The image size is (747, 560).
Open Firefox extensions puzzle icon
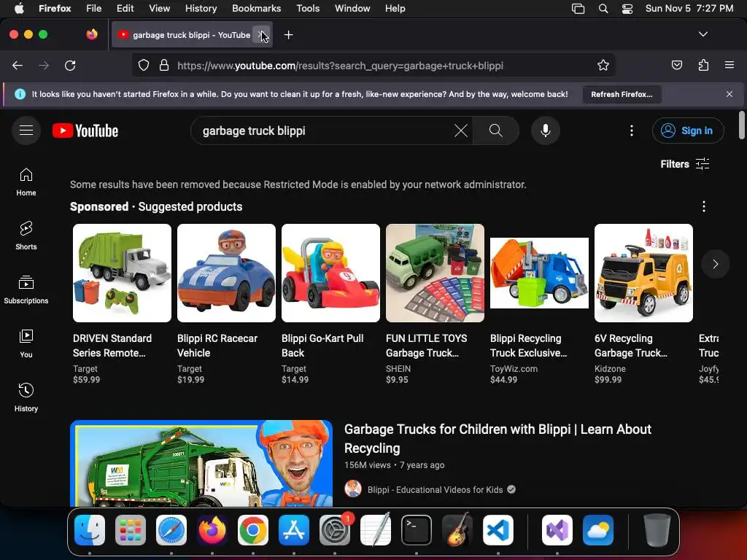pyautogui.click(x=703, y=65)
